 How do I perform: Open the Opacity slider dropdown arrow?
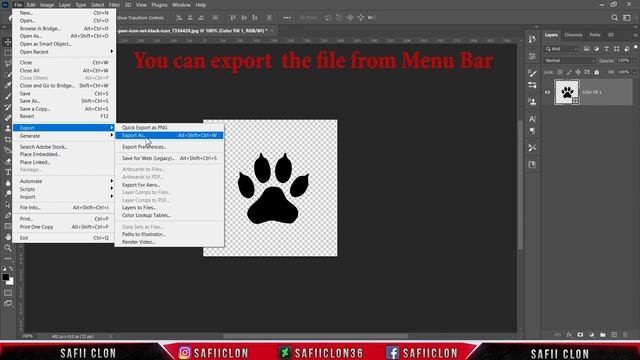[x=634, y=60]
